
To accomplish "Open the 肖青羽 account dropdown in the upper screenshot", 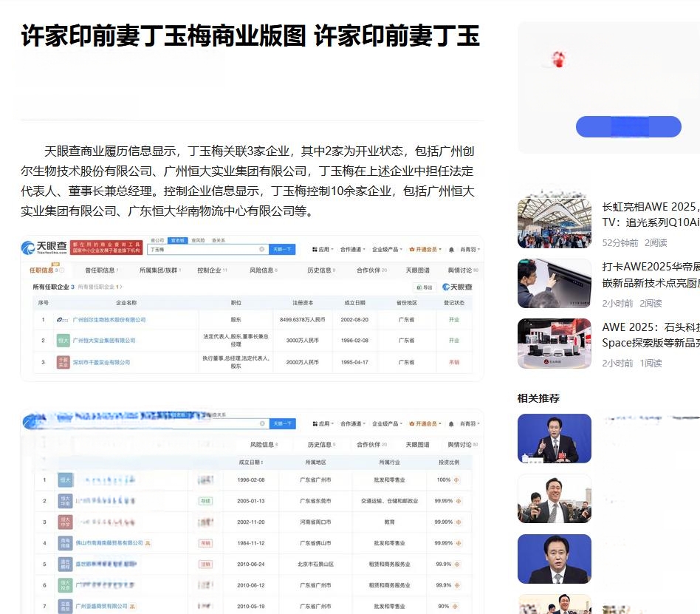I will pos(470,249).
